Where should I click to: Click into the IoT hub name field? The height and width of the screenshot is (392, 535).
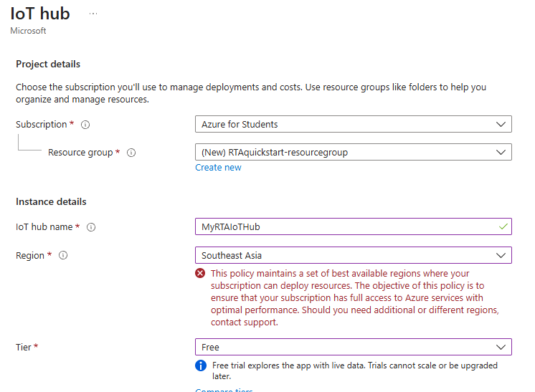pos(353,226)
